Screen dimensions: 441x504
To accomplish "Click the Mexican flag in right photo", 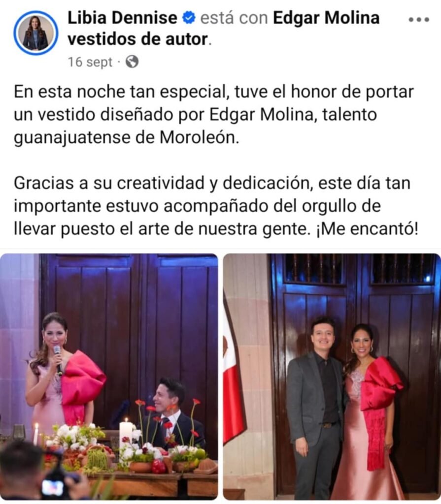I will pos(233,379).
